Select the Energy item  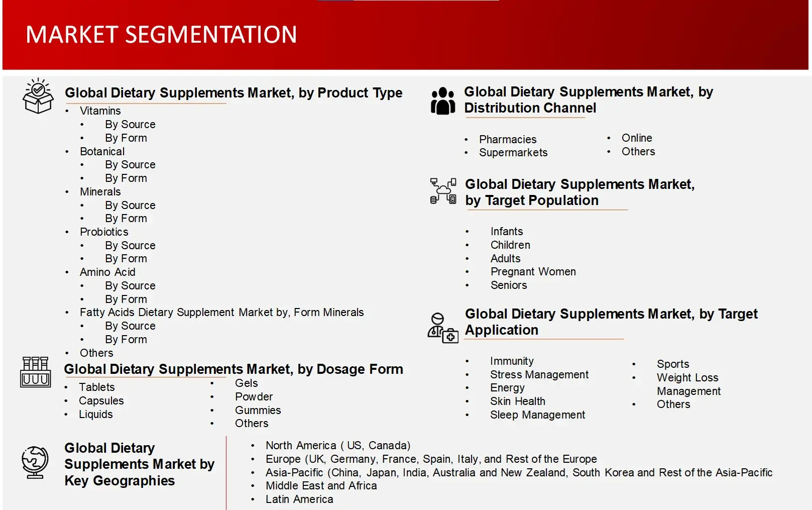coord(508,388)
